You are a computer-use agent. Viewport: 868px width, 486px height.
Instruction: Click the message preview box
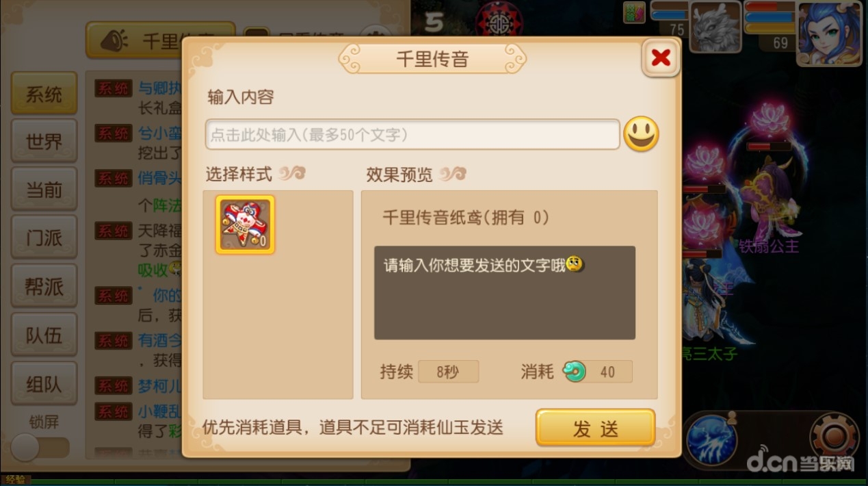[x=505, y=292]
